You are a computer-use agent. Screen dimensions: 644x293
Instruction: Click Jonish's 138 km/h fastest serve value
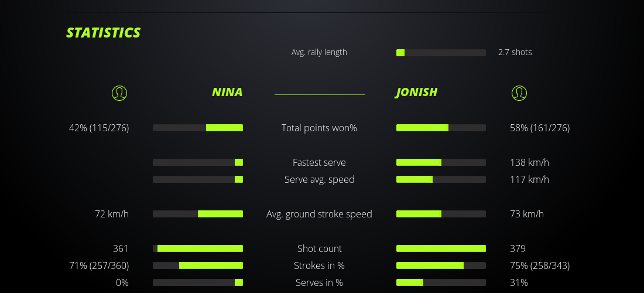pos(529,162)
